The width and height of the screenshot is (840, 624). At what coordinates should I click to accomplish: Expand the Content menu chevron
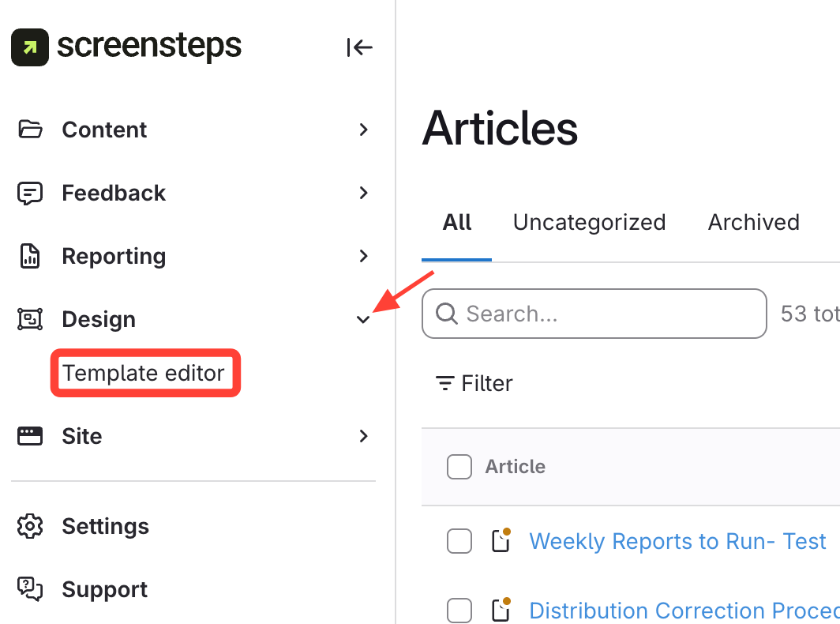[x=363, y=130]
